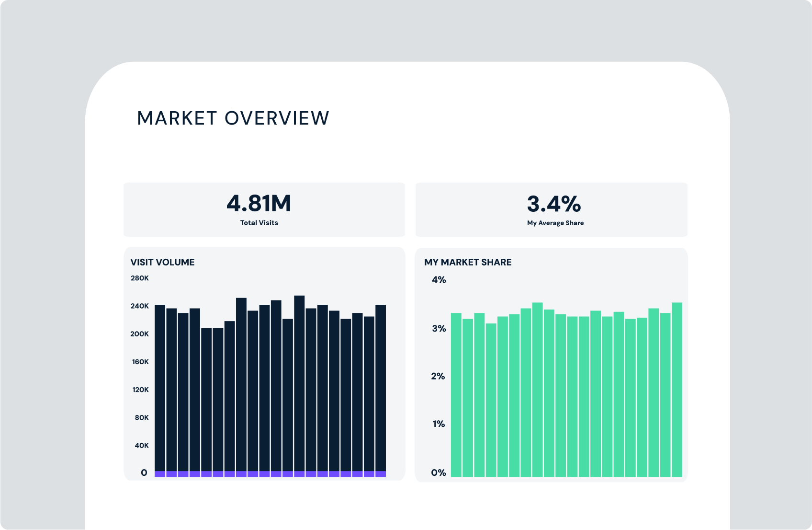Screen dimensions: 812x530
Task: Click the My Average Share label
Action: (555, 223)
